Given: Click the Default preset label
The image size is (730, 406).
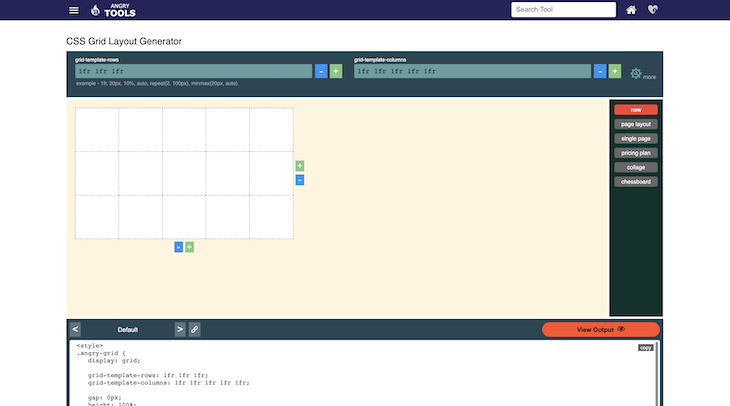Looking at the screenshot, I should point(128,330).
